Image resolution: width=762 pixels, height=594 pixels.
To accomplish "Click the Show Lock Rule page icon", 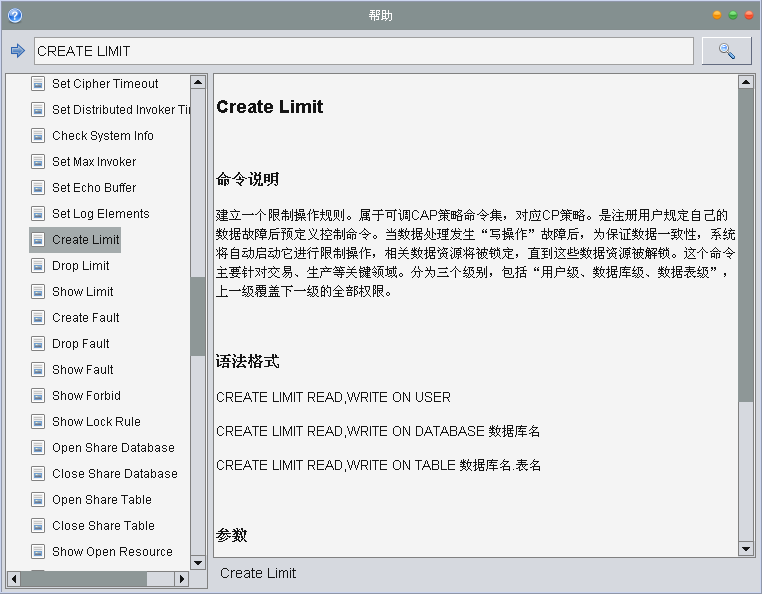I will (x=38, y=421).
